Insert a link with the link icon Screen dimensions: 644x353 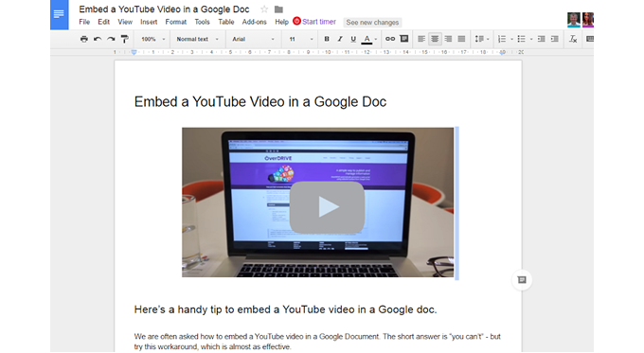(390, 39)
